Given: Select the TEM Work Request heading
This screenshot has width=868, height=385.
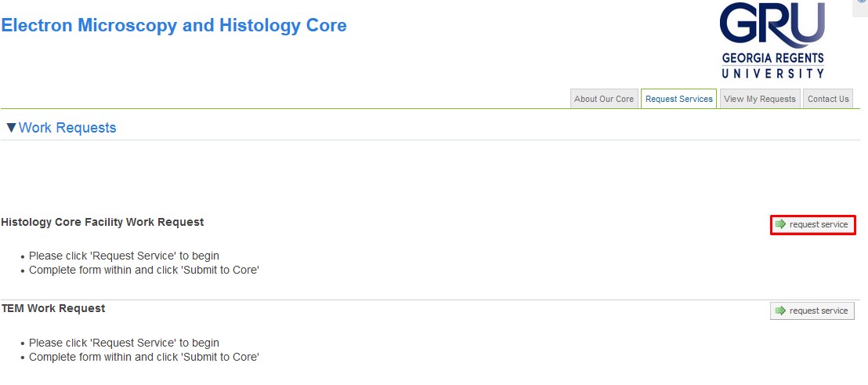Looking at the screenshot, I should pos(53,308).
